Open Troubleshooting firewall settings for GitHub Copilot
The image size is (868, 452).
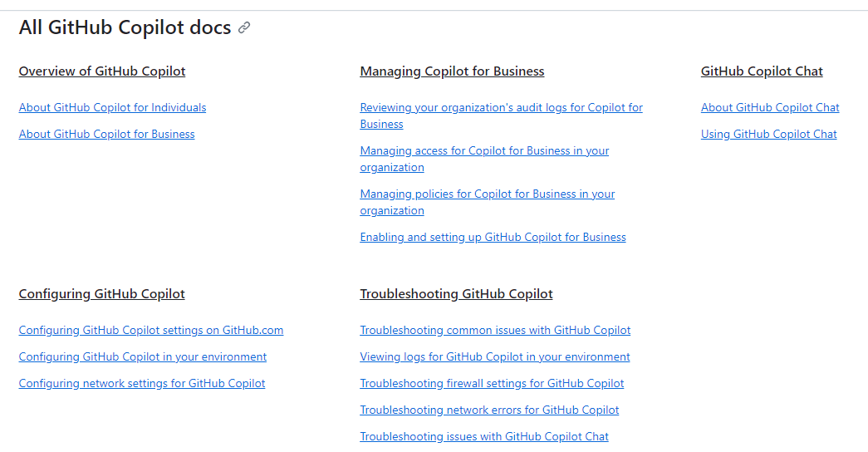pos(492,383)
